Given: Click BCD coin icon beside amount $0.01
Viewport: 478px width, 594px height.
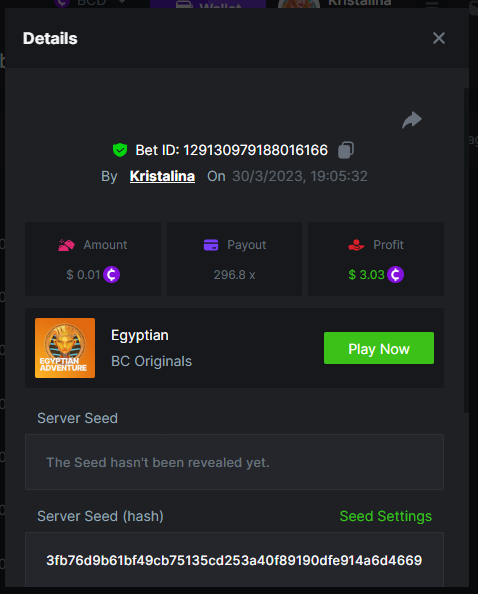Looking at the screenshot, I should (112, 275).
